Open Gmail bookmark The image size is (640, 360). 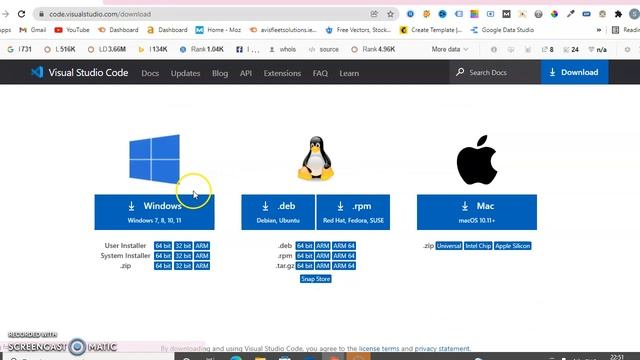click(x=33, y=30)
